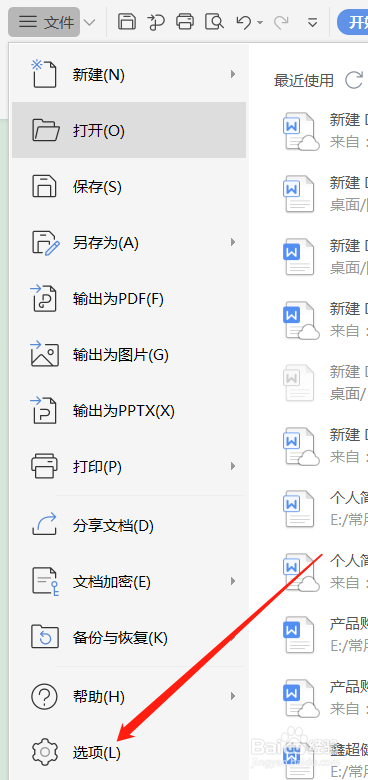Click the redo arrow icon
This screenshot has width=368, height=780.
tap(281, 22)
